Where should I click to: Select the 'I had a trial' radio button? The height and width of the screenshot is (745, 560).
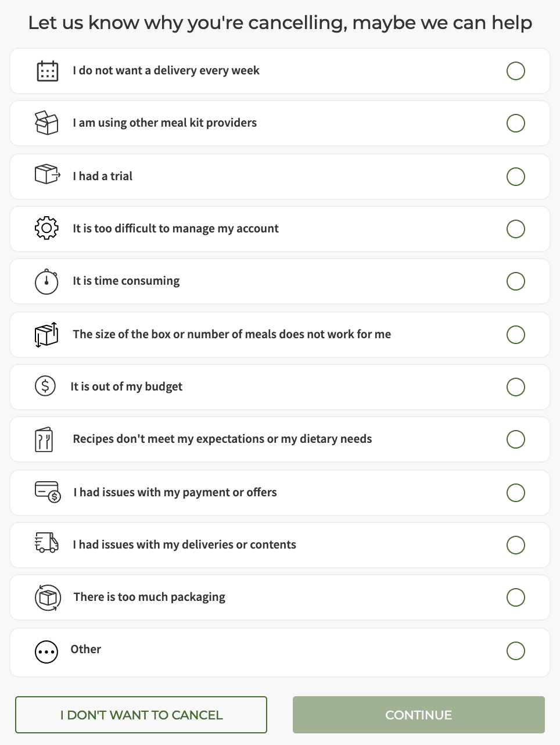516,177
